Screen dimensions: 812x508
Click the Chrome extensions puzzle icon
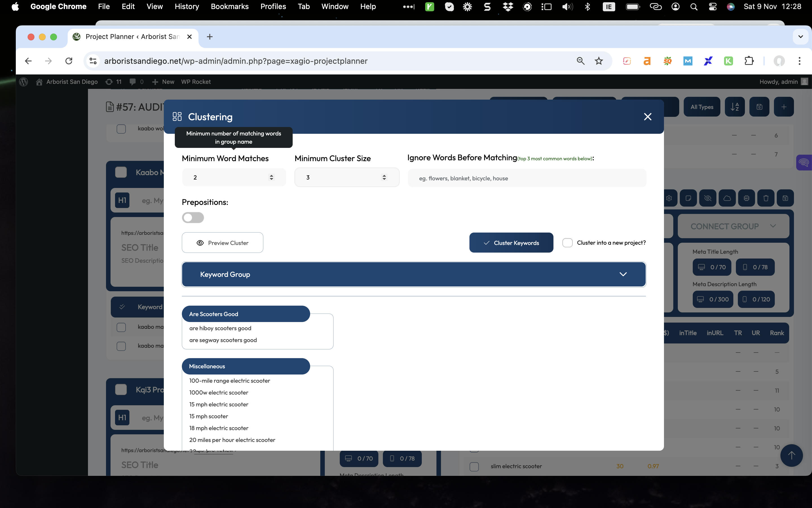pyautogui.click(x=749, y=61)
